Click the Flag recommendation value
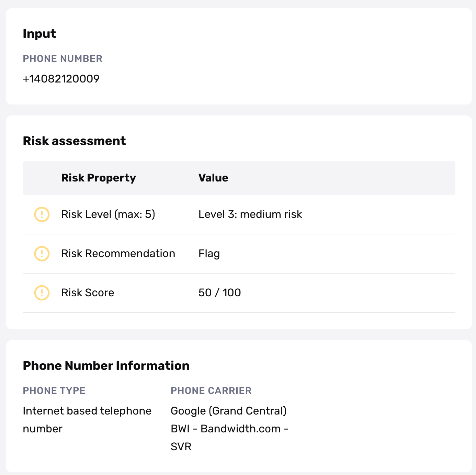Screen dimensions: 476x475 click(x=209, y=254)
